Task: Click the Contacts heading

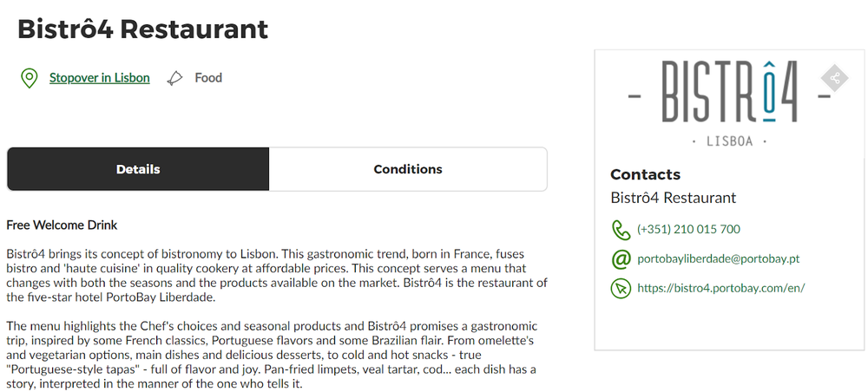Action: click(645, 174)
